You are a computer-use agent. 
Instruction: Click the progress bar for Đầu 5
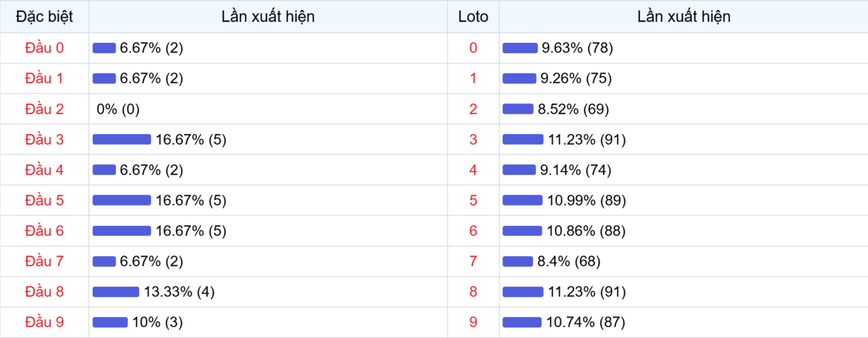click(122, 200)
